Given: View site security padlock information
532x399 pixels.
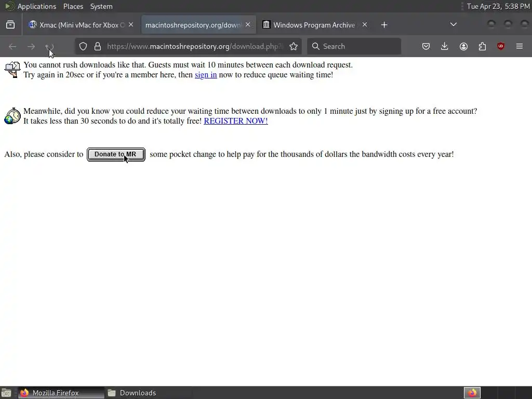Looking at the screenshot, I should point(98,46).
